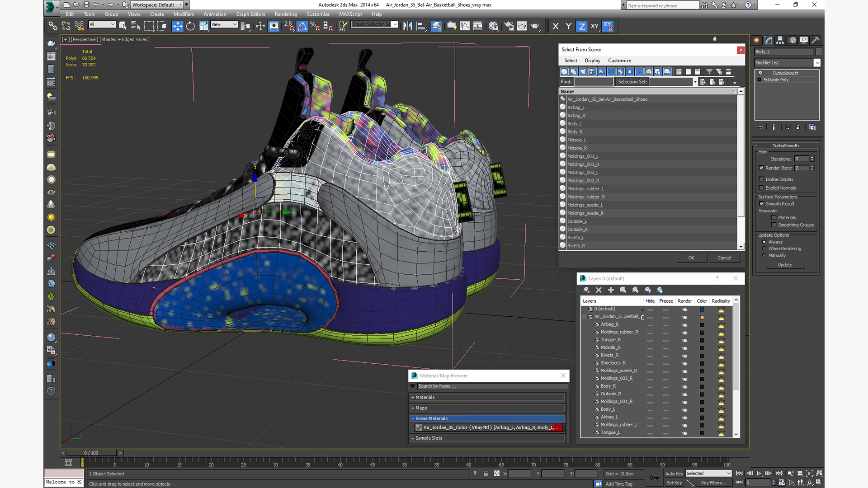
Task: Toggle Display Cameras filter in Select From Scene
Action: 592,71
